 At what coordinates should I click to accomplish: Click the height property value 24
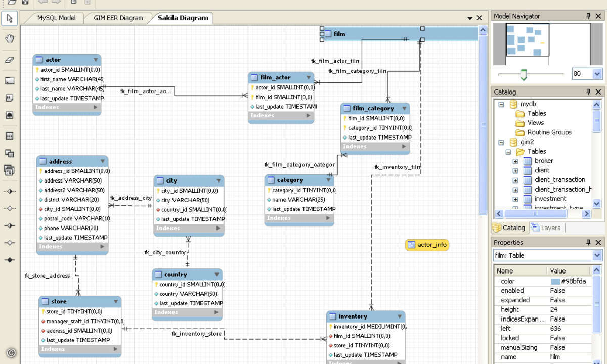pos(554,309)
